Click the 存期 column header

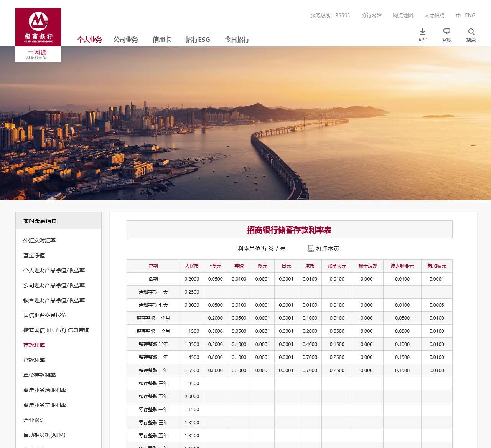point(153,266)
